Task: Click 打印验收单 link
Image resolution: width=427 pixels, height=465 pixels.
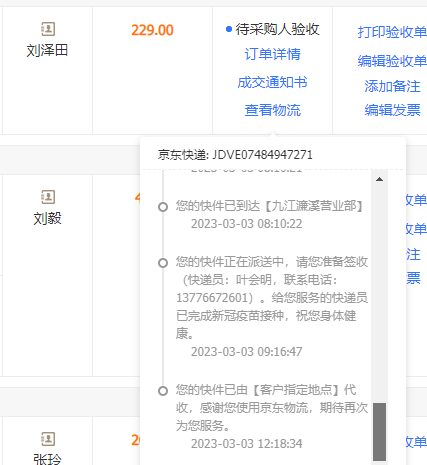Action: (x=392, y=32)
